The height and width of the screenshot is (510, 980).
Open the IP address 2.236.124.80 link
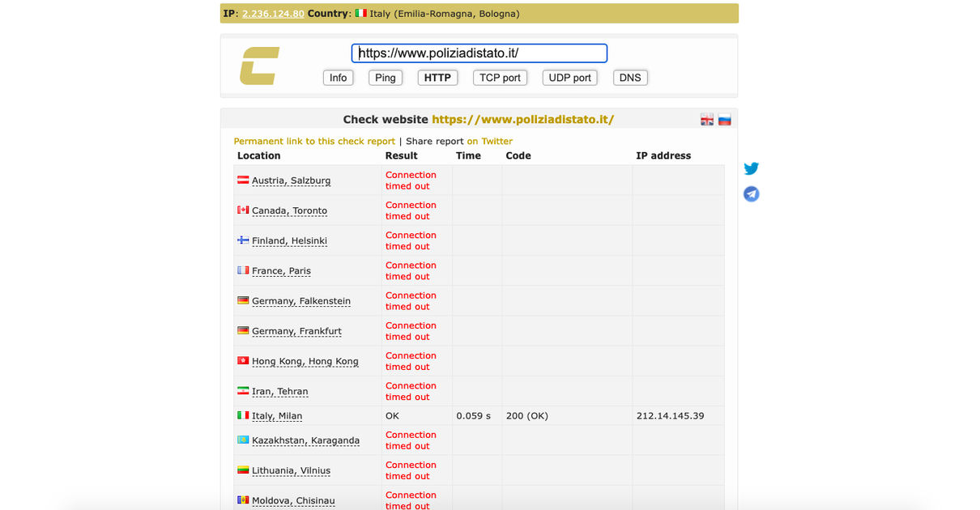tap(273, 14)
